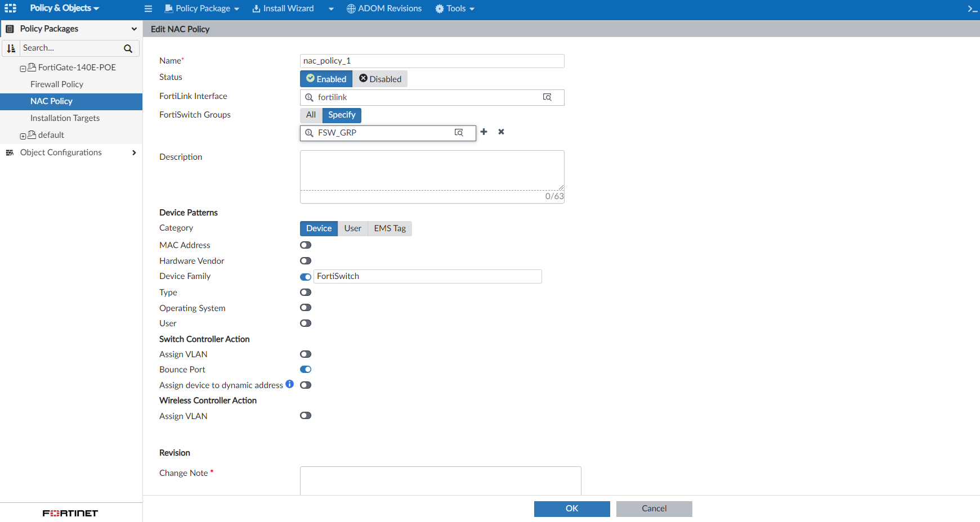Screen dimensions: 980x522
Task: Launch the Install Wizard
Action: coord(283,8)
